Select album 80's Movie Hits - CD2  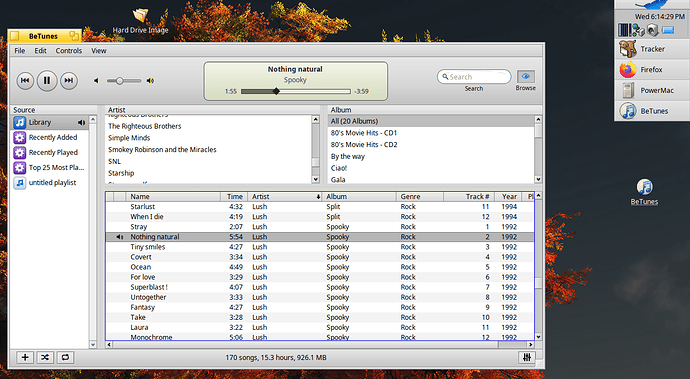[431, 144]
